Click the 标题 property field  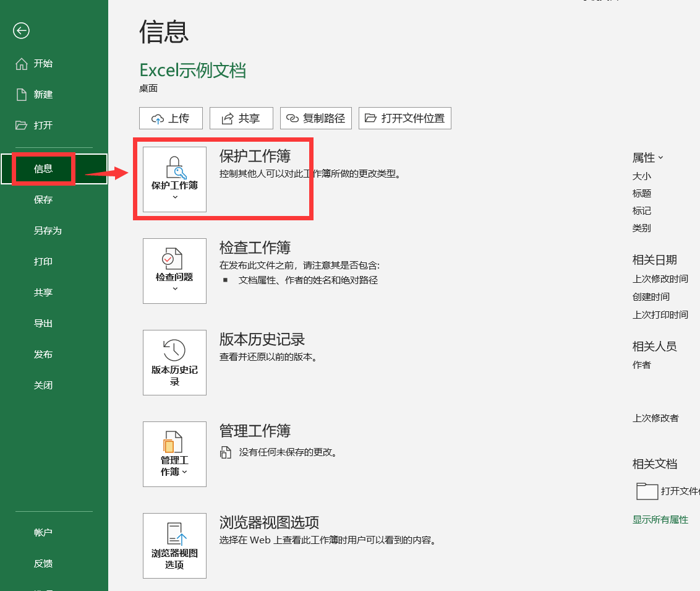(641, 193)
